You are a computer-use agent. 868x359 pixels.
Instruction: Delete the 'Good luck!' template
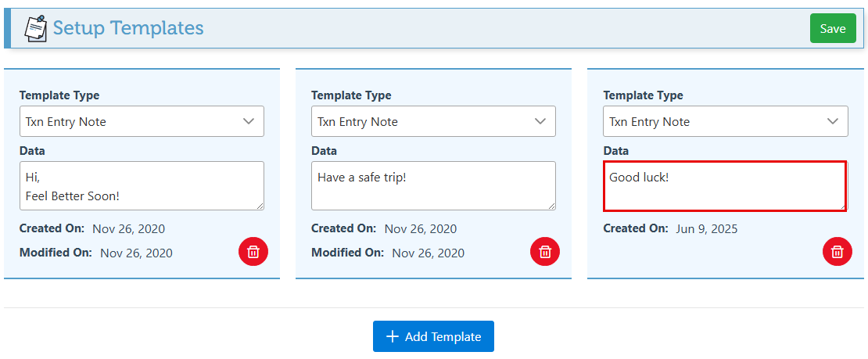837,251
